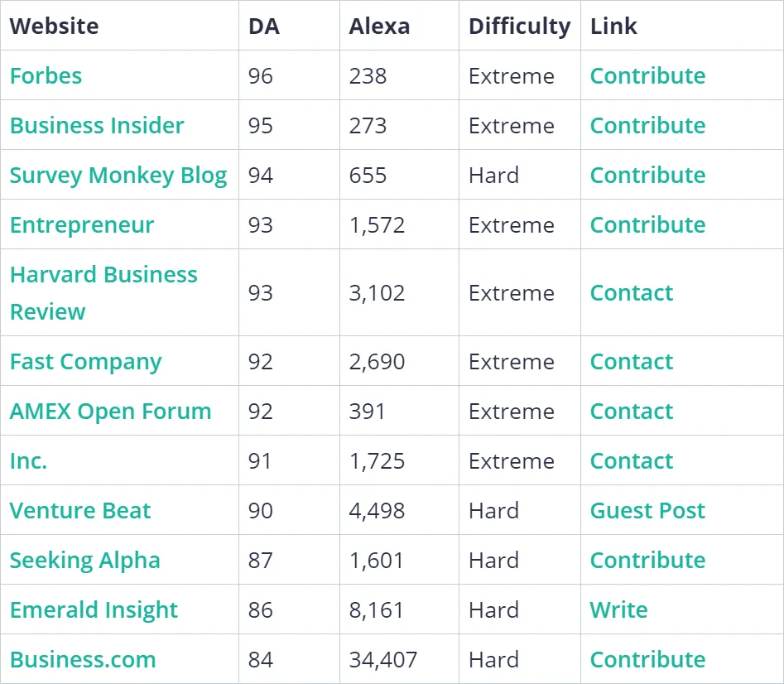Click the Business Insider website link

tap(97, 126)
